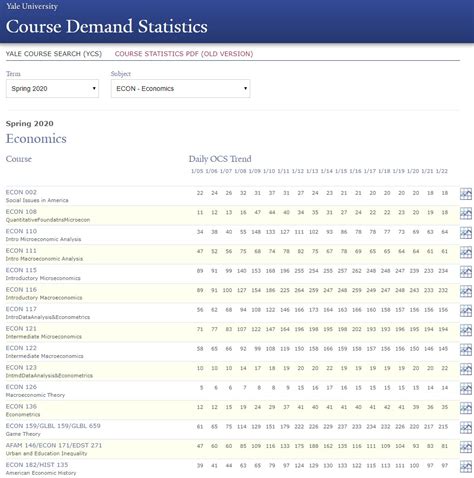
Task: Open ECON 117 course link
Action: (x=21, y=309)
